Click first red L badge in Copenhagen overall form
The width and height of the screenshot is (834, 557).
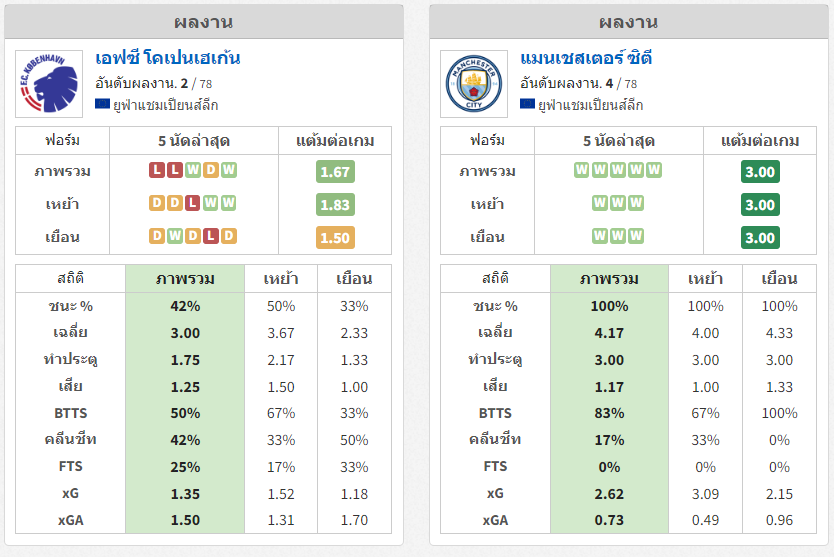(x=156, y=170)
